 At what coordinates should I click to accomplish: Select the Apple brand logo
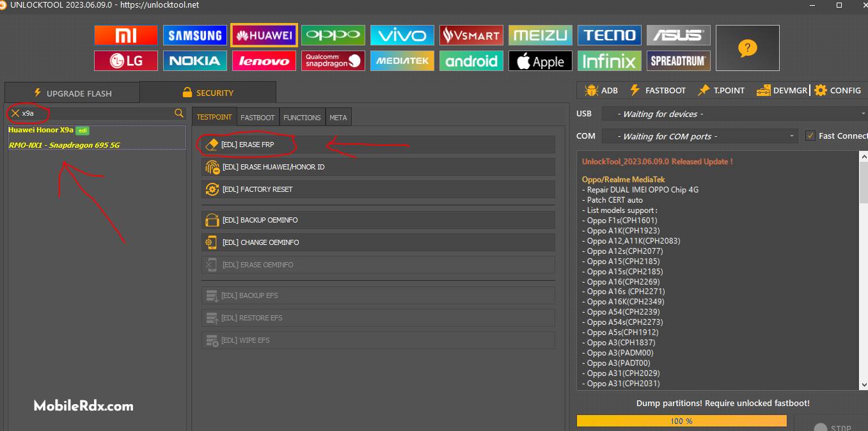coord(540,61)
